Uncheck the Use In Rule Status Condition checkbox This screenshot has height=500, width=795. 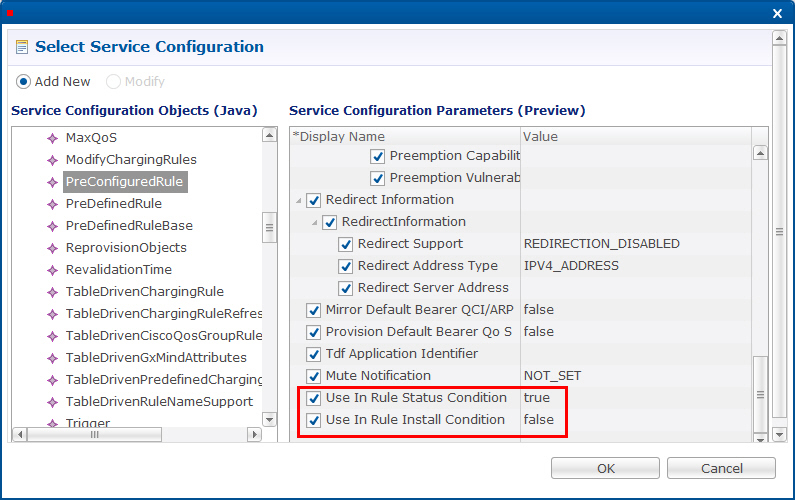pos(314,398)
